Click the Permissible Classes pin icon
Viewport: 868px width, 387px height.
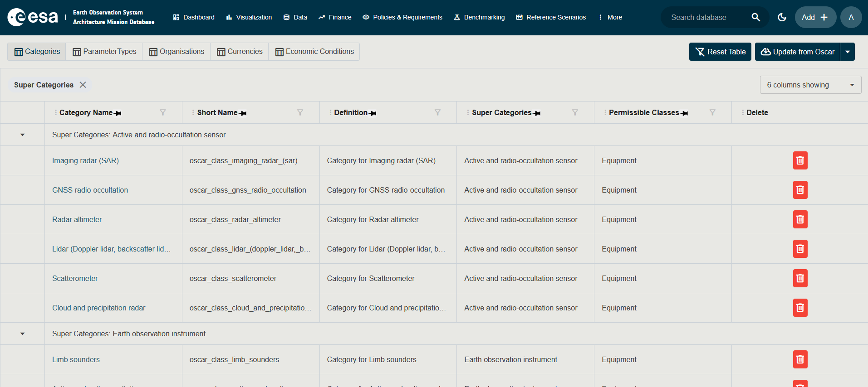click(685, 113)
